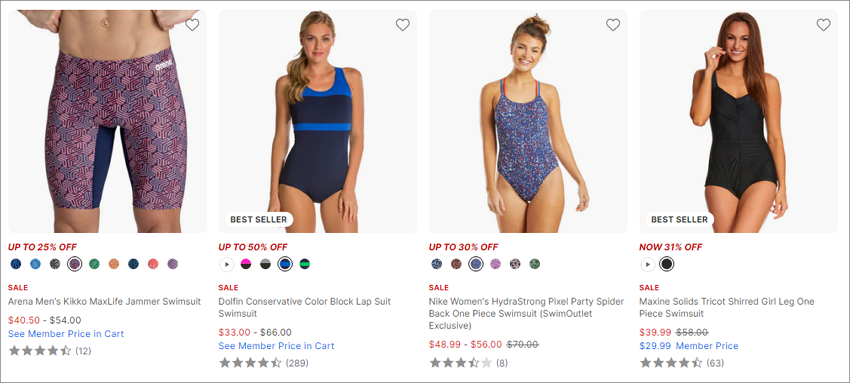Play video for Dolfin Lap Suit swatch row
The image size is (850, 383).
point(227,264)
